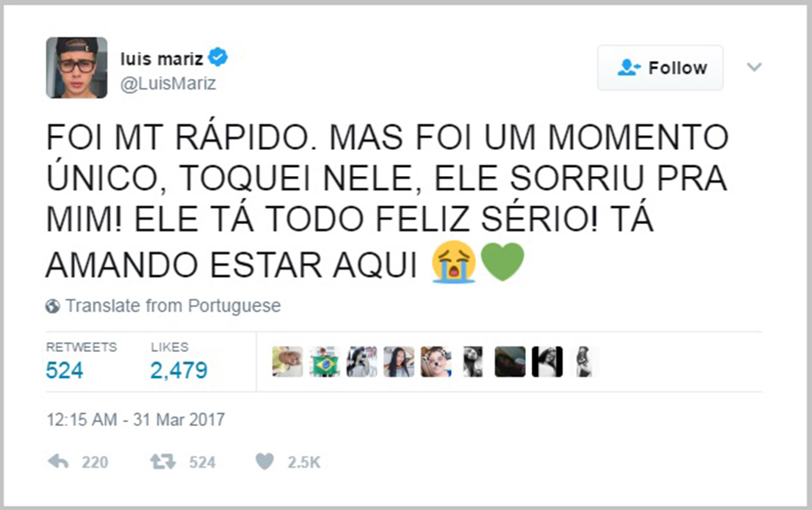
Task: Click the retweet icon
Action: 161,462
